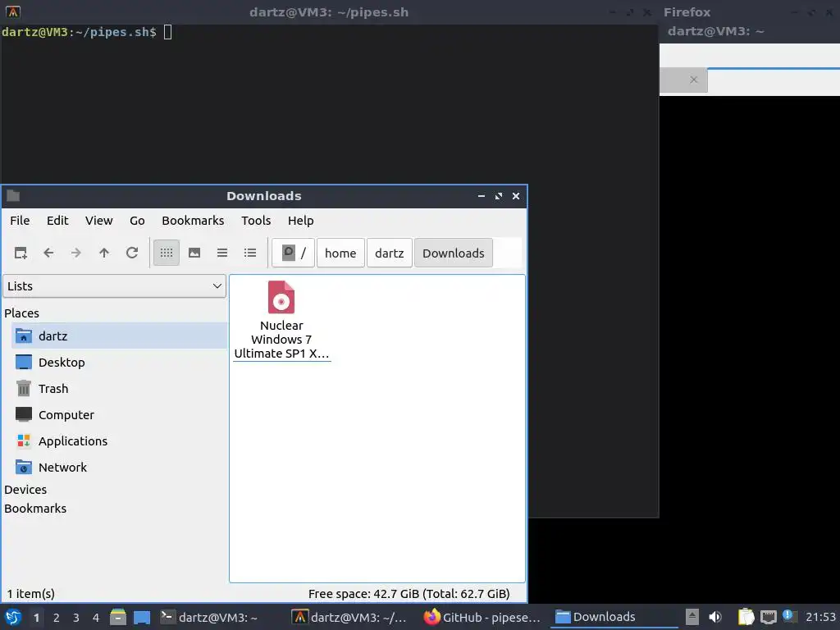Reload the Downloads folder
840x630 pixels.
click(x=132, y=253)
